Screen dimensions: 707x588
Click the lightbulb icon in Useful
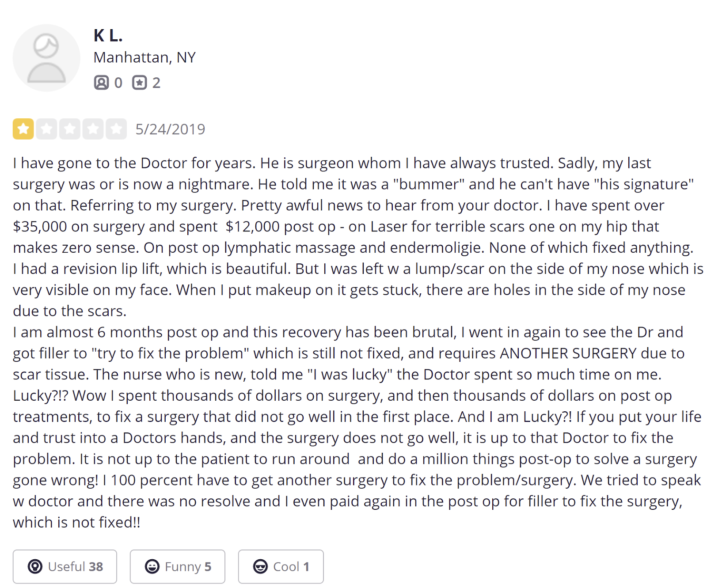[35, 566]
